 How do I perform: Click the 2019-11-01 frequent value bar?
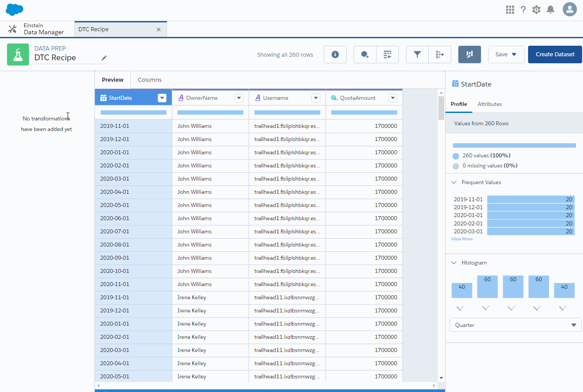pyautogui.click(x=531, y=199)
